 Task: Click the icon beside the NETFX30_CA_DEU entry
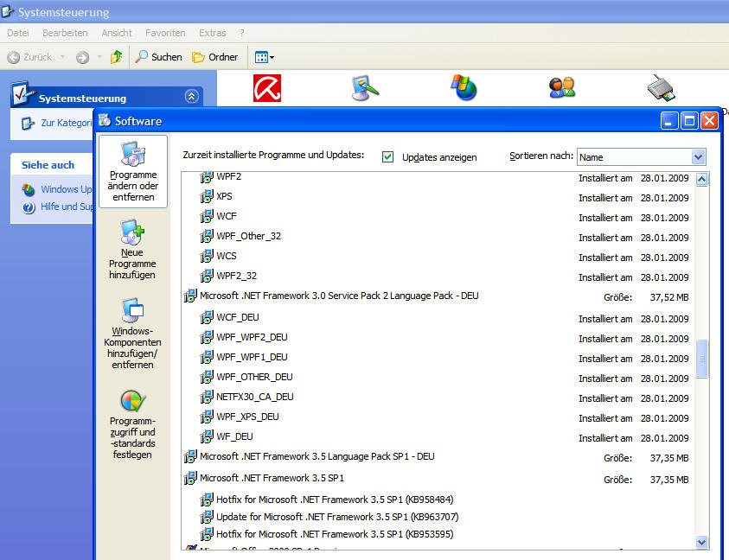click(x=207, y=397)
